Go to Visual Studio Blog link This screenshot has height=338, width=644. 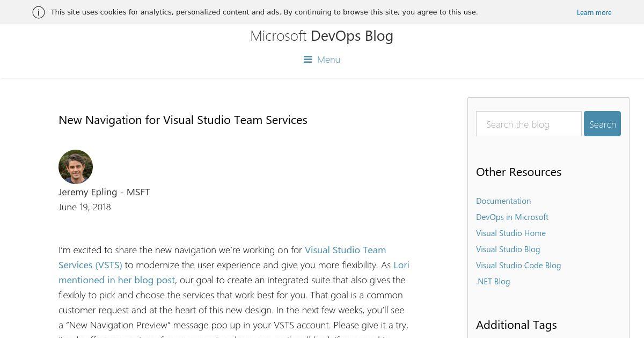click(508, 249)
